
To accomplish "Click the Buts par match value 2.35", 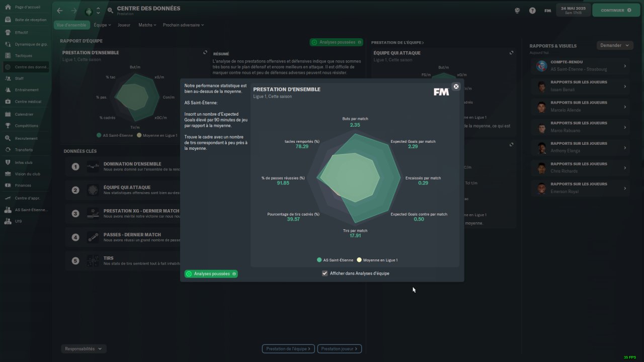I will [355, 125].
